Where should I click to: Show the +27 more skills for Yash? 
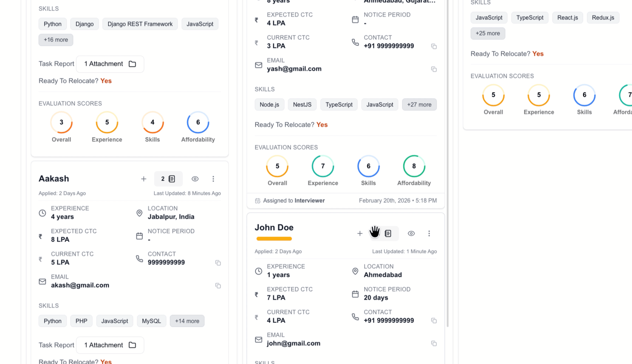(x=419, y=105)
